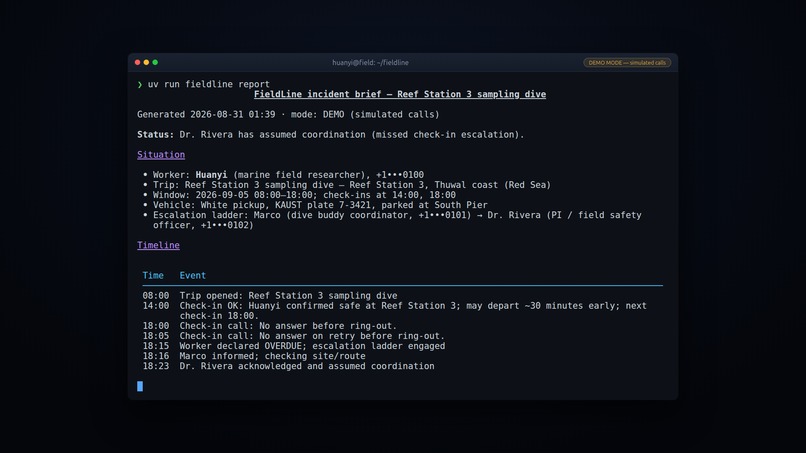Click the green maximize window button
This screenshot has height=453, width=806.
[x=155, y=62]
